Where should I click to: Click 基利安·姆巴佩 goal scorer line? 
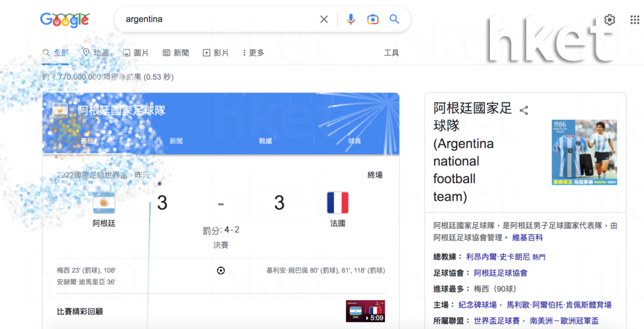(x=326, y=270)
